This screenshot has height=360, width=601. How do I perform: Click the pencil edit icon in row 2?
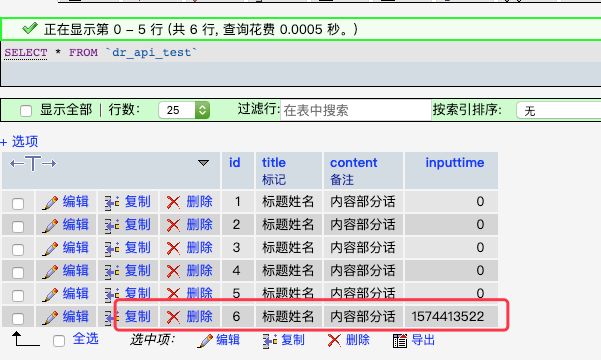50,225
